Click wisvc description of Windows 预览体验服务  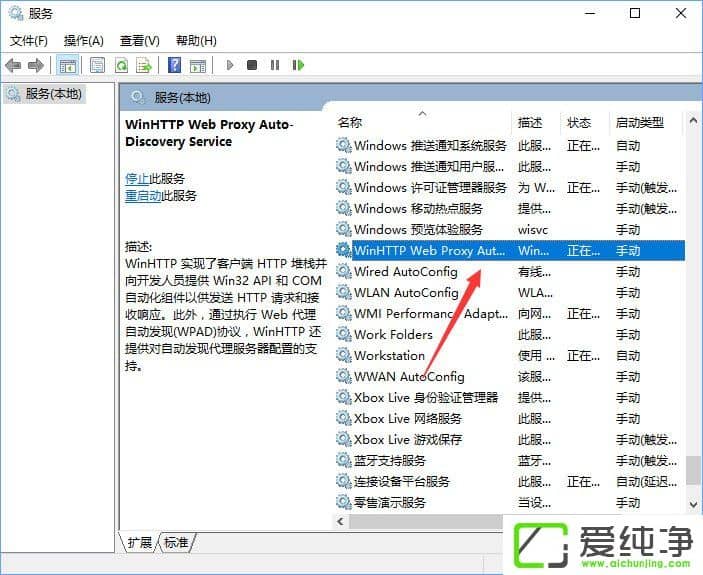[x=533, y=230]
